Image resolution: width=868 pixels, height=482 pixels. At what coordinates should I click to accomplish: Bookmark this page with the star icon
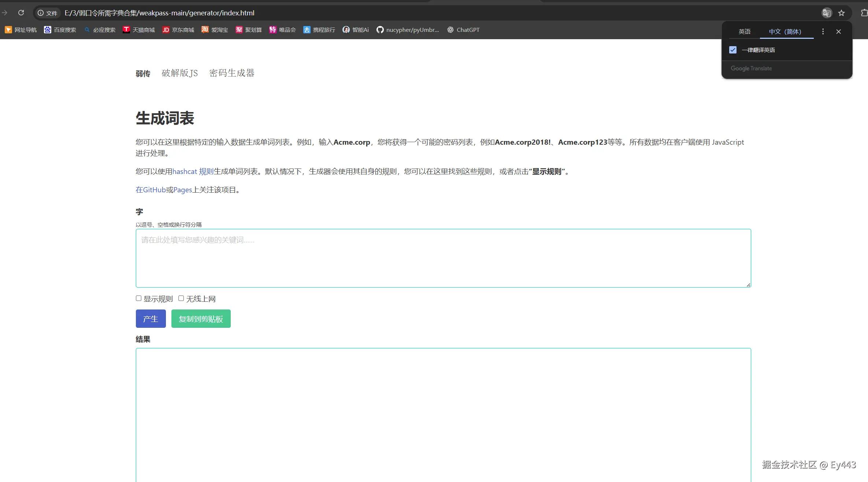842,13
